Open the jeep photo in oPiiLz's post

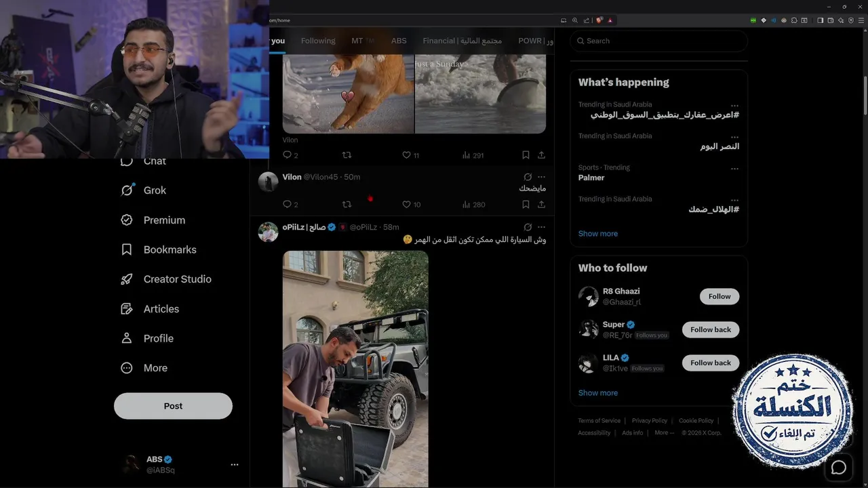point(355,369)
